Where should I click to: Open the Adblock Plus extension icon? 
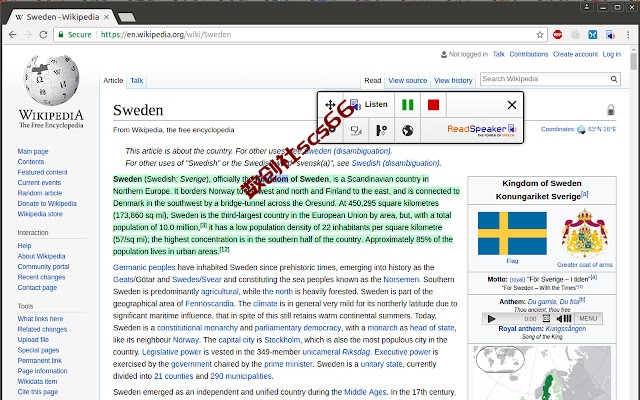(x=558, y=35)
